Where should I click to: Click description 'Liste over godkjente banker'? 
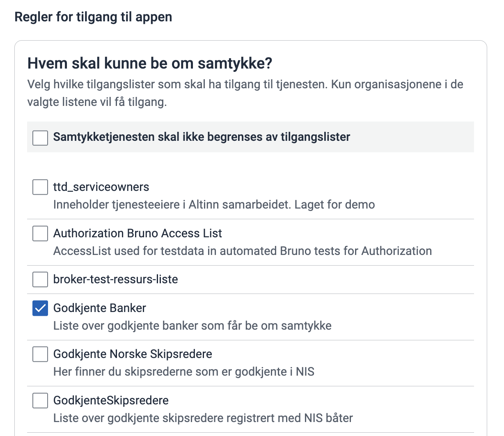point(192,326)
